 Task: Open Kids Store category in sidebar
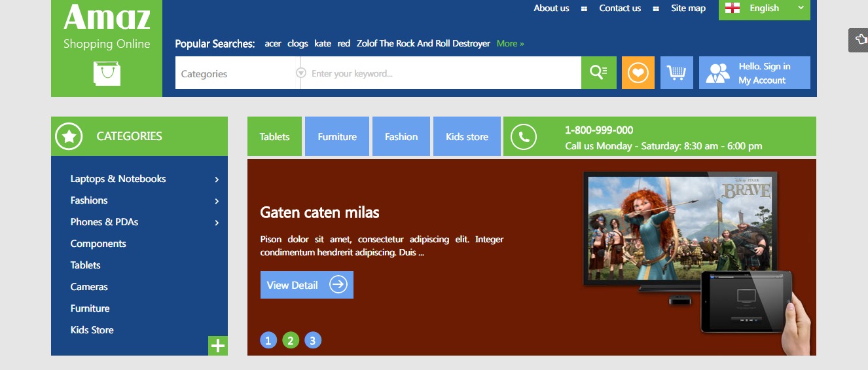coord(92,330)
